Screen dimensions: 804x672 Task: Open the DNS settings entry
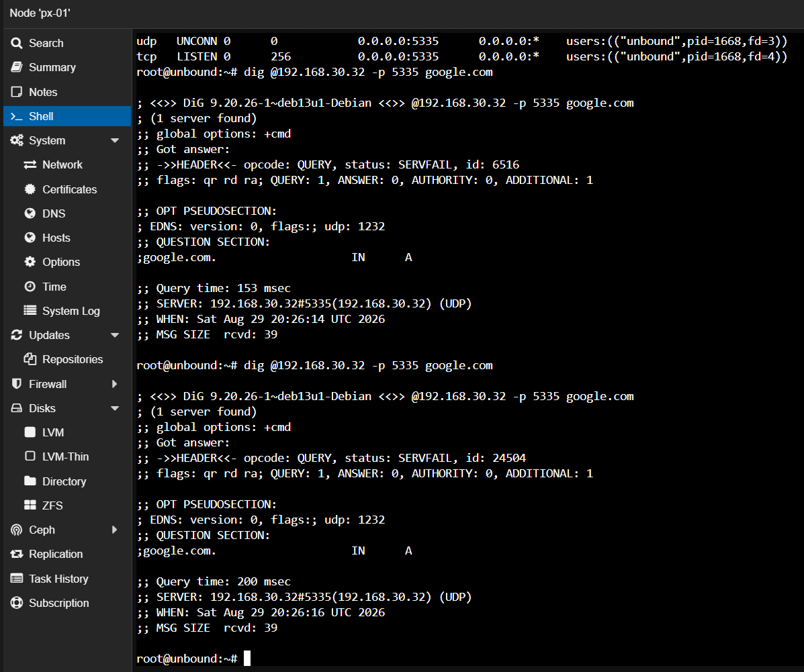pyautogui.click(x=67, y=213)
